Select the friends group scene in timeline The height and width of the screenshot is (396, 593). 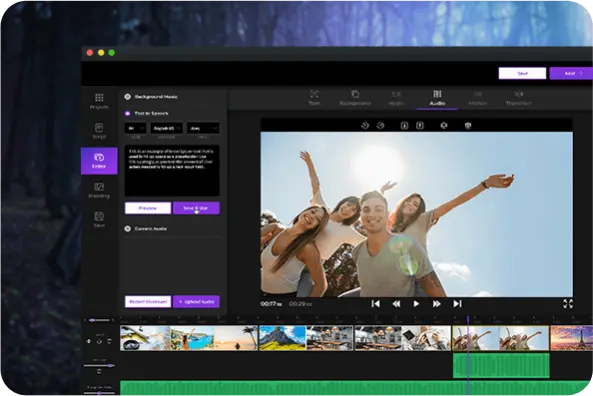(x=500, y=338)
